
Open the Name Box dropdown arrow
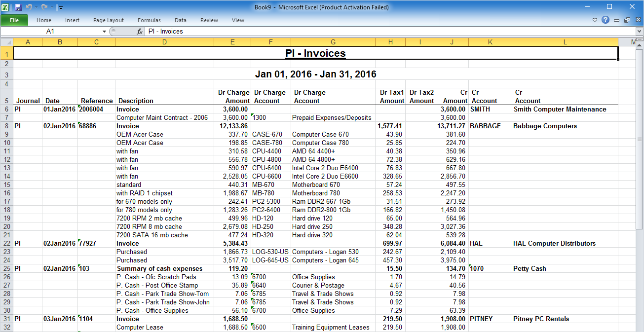coord(104,31)
